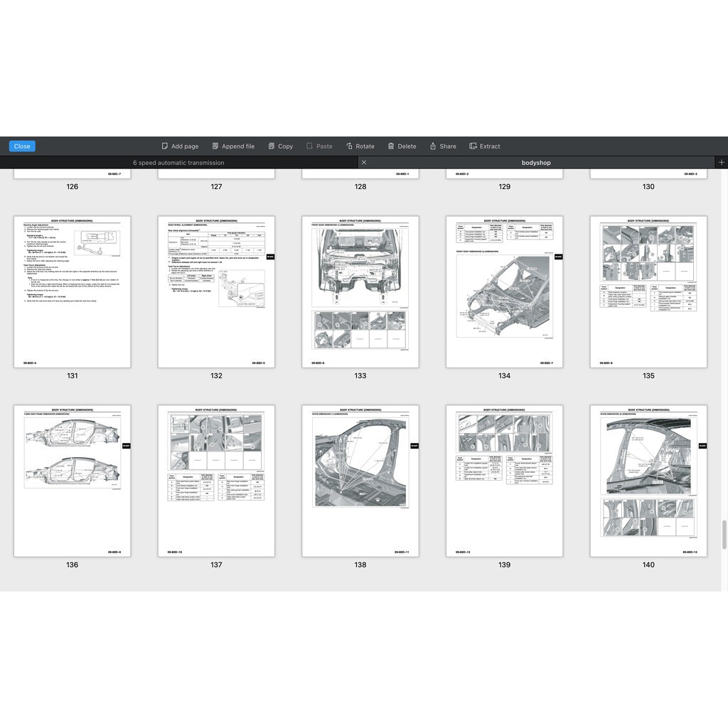The width and height of the screenshot is (728, 728).
Task: Open the Share option
Action: tap(433, 146)
